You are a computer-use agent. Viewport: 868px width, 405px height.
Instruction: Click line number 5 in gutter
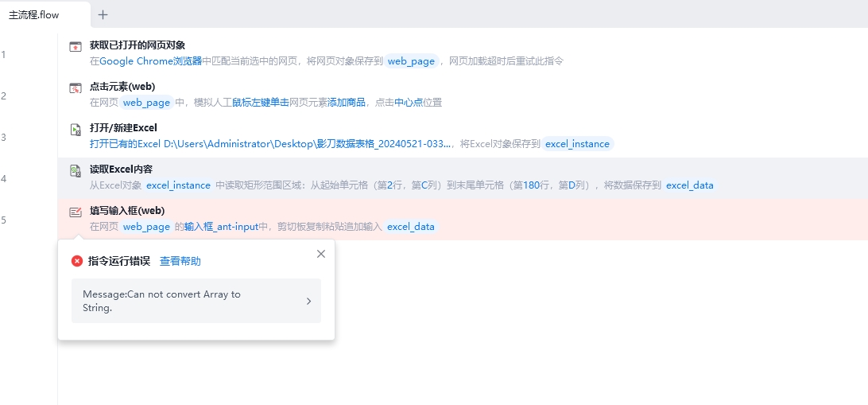coord(3,220)
